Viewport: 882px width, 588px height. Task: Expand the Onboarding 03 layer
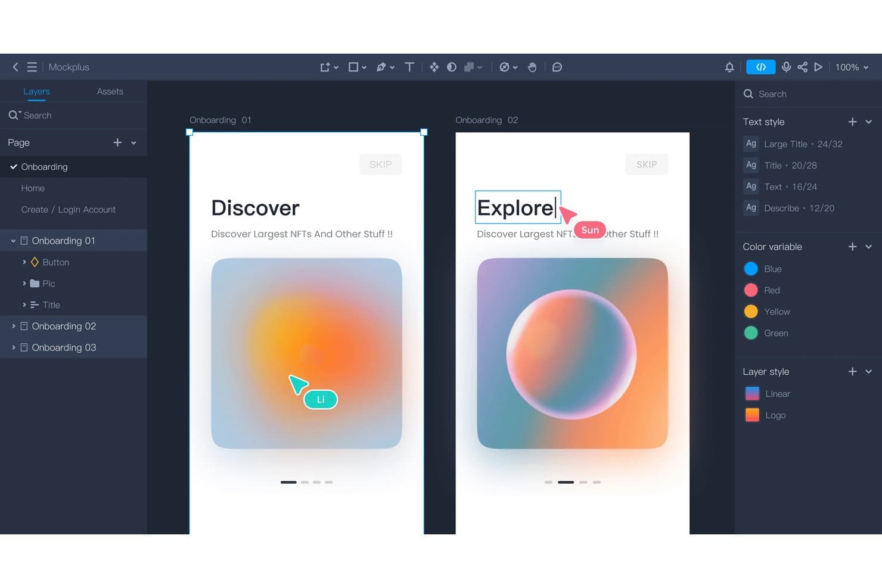tap(13, 348)
